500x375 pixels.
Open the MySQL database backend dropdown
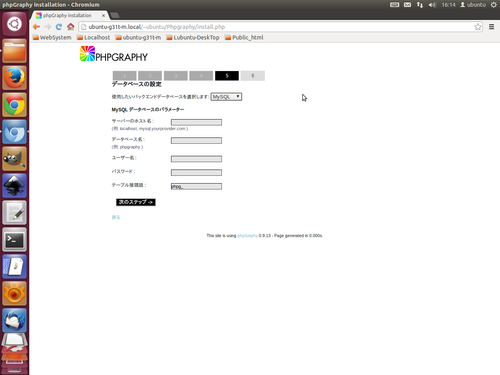tap(226, 97)
